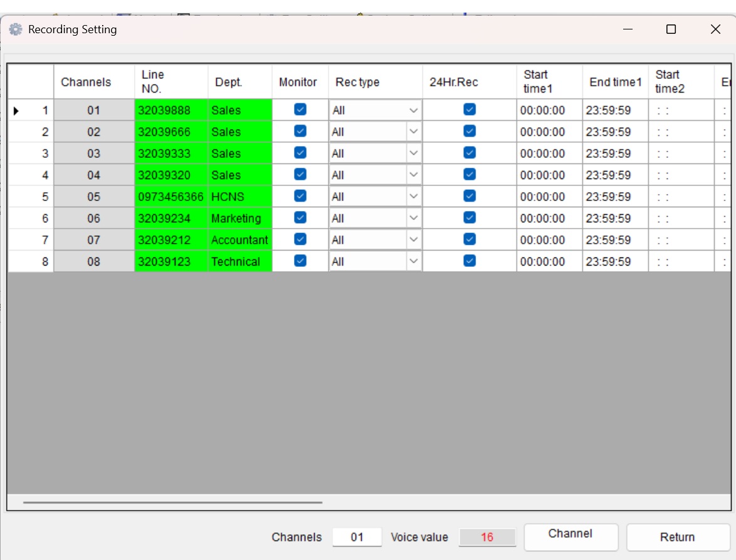This screenshot has width=736, height=560.
Task: Expand the Rec type list on channel 04
Action: coord(414,175)
